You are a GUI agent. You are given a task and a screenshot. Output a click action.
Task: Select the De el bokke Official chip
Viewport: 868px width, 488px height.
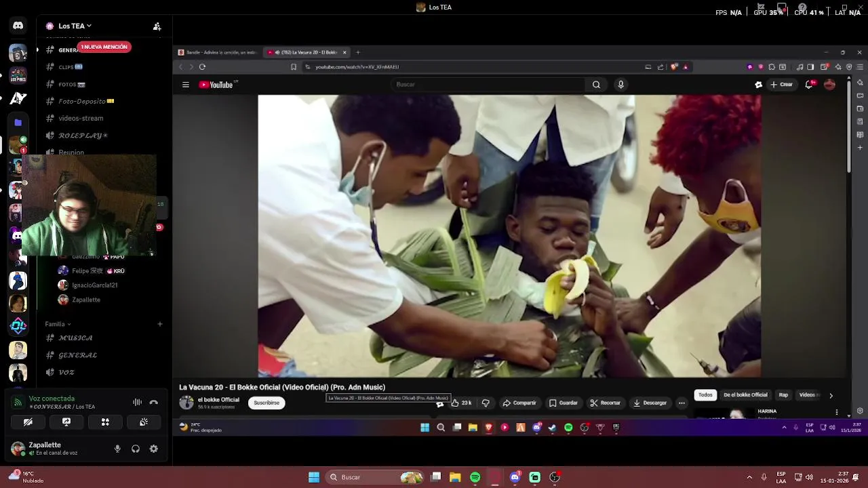(745, 394)
